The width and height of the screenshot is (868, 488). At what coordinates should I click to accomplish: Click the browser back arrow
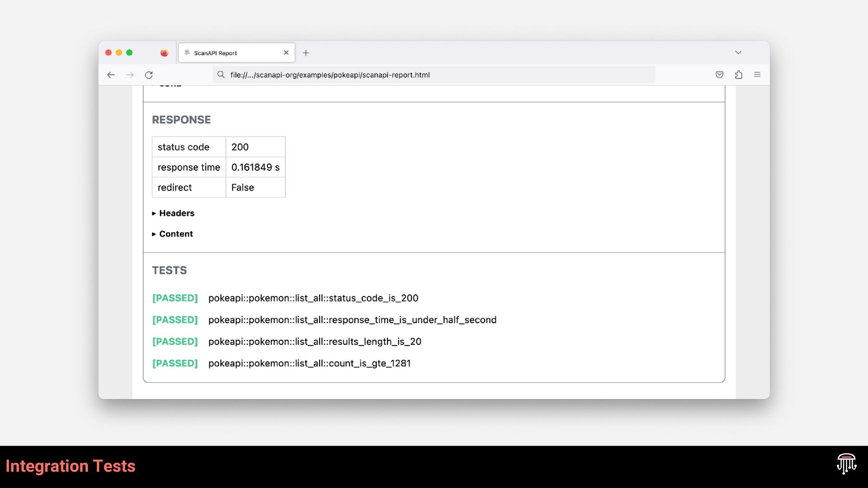111,75
